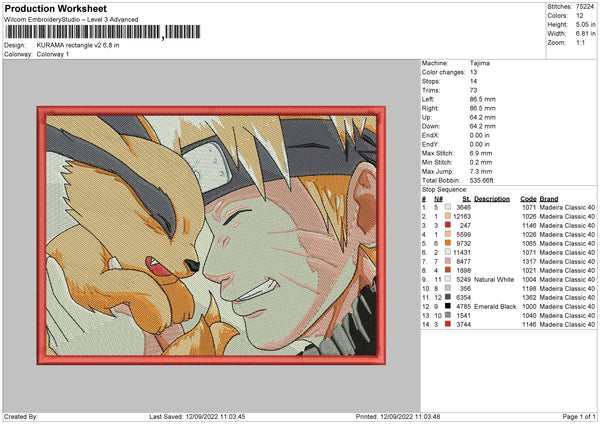Click the Trims value 73
The image size is (600, 424).
pyautogui.click(x=473, y=90)
